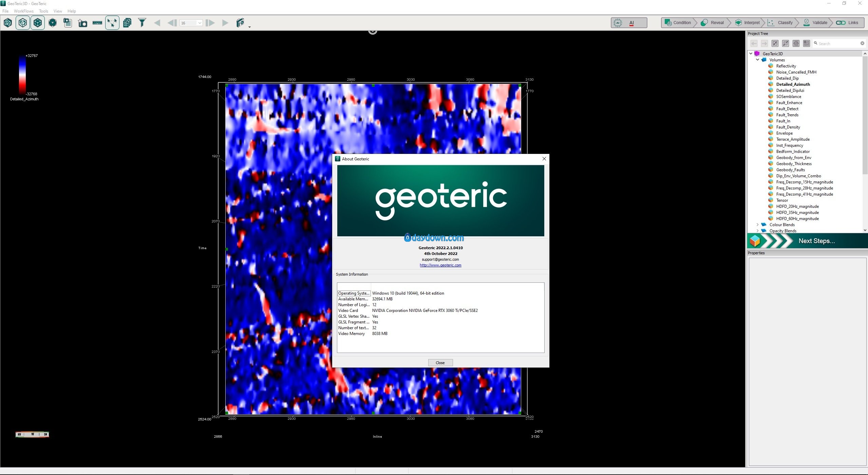Toggle the eye visibility filter in Project Tree

796,43
